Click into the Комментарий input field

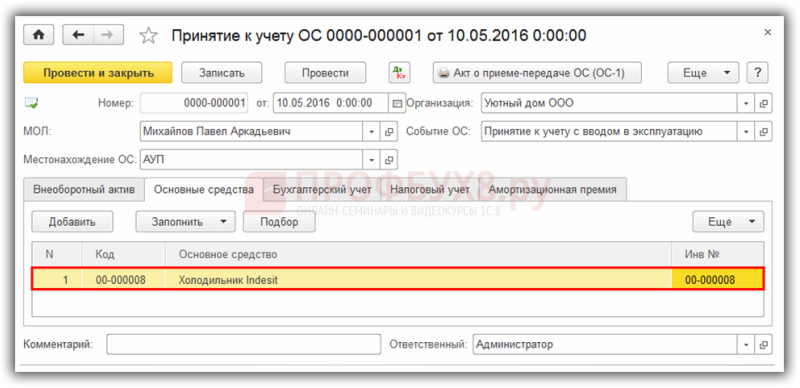tap(243, 344)
